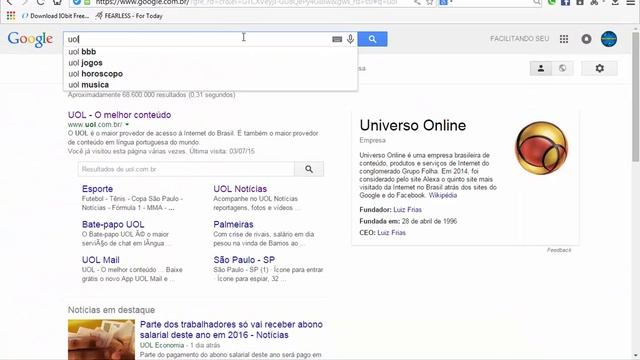This screenshot has width=640, height=360.
Task: Click the Universo Online logo image
Action: [x=541, y=148]
